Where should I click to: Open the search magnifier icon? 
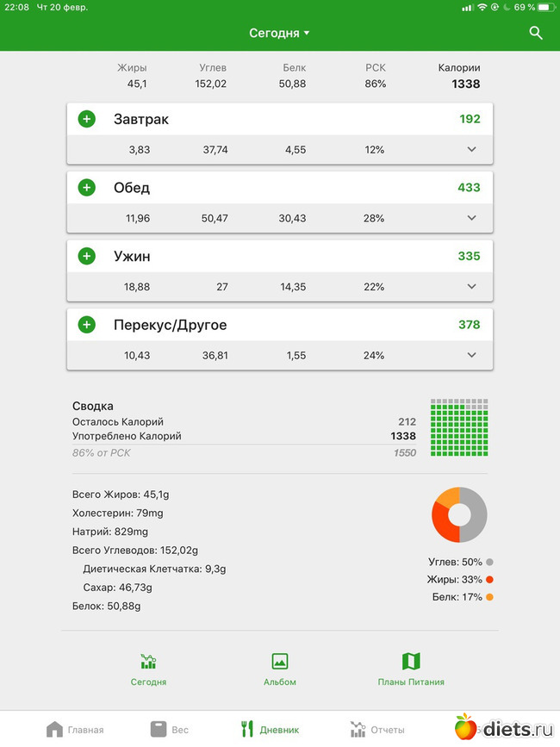click(536, 33)
